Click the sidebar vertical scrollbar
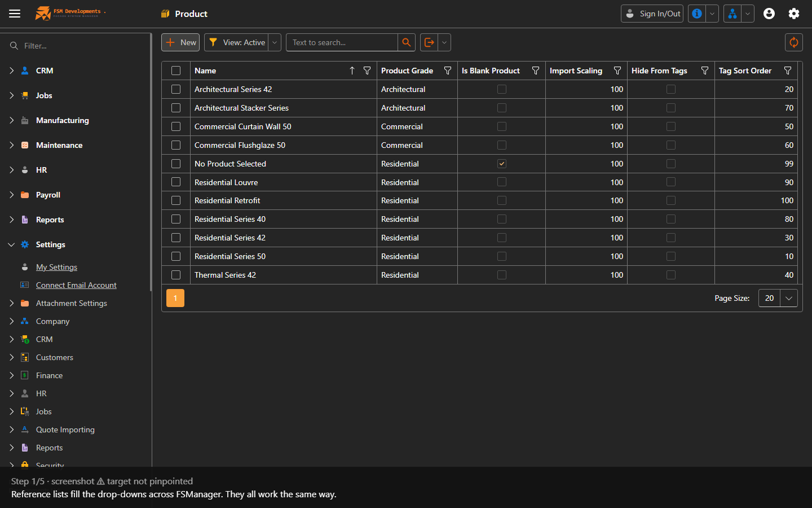Image resolution: width=812 pixels, height=508 pixels. [151, 163]
